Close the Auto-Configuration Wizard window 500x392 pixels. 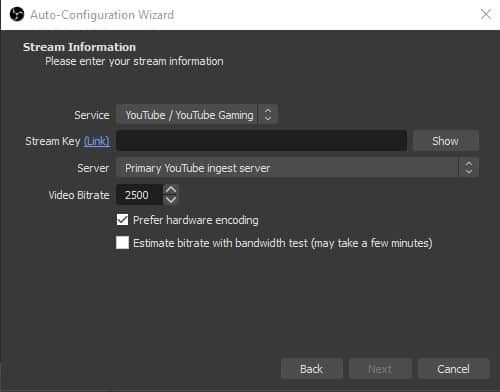(x=486, y=14)
